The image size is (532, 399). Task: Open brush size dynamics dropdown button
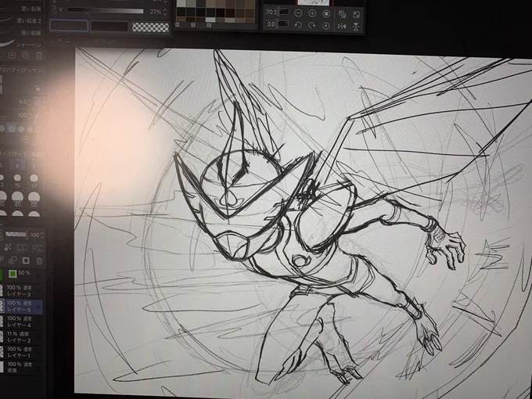click(37, 102)
